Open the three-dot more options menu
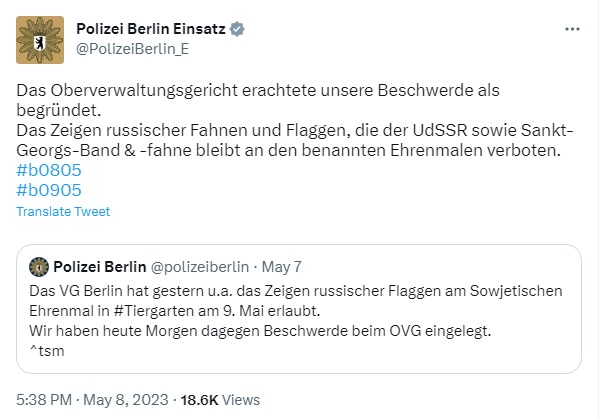 point(571,30)
